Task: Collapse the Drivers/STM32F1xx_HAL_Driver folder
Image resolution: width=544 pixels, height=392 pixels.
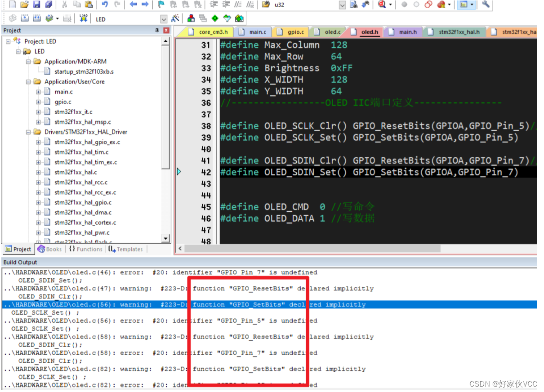Action: (28, 132)
